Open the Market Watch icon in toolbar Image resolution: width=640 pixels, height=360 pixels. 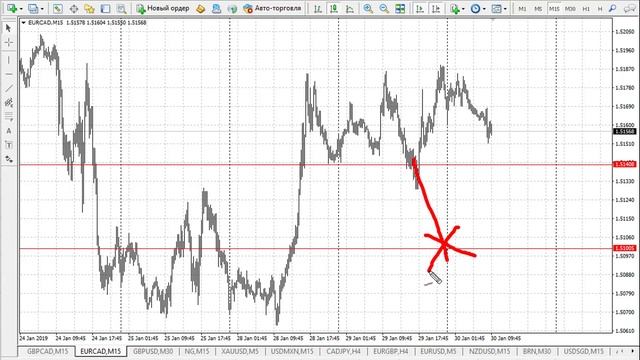(x=58, y=8)
